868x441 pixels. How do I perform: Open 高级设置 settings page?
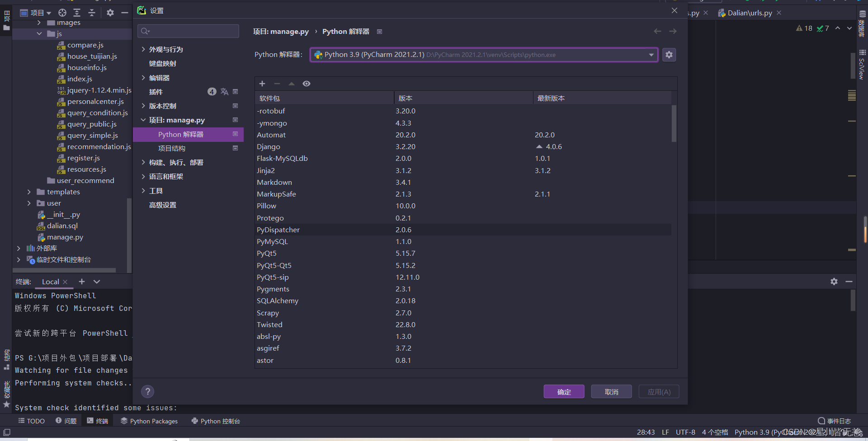tap(163, 205)
